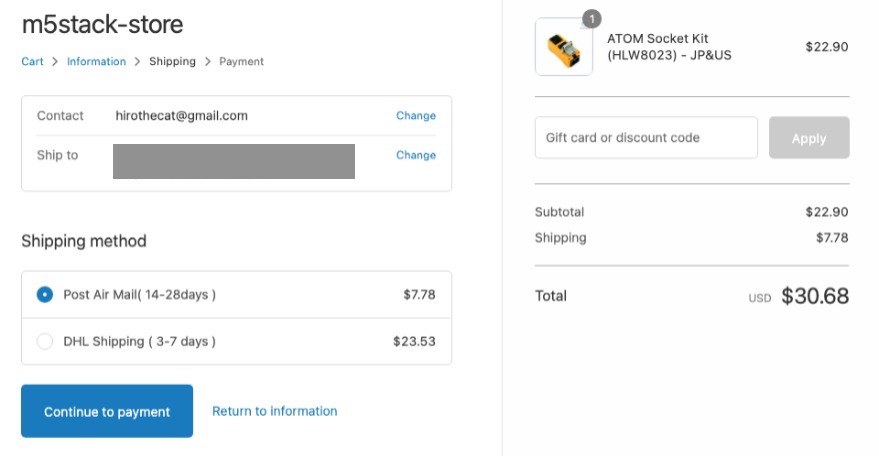Screen dimensions: 879x456
Task: Go to Cart breadcrumb step
Action: click(x=32, y=62)
